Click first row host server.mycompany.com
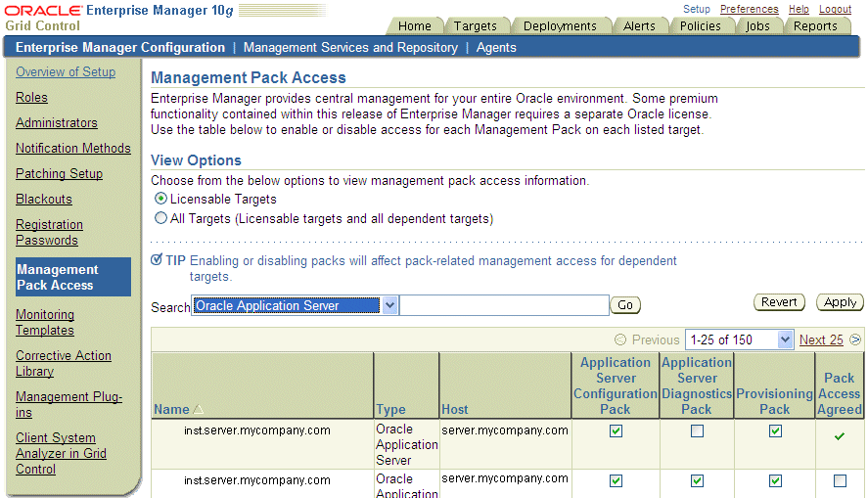The height and width of the screenshot is (498, 868). [x=505, y=430]
